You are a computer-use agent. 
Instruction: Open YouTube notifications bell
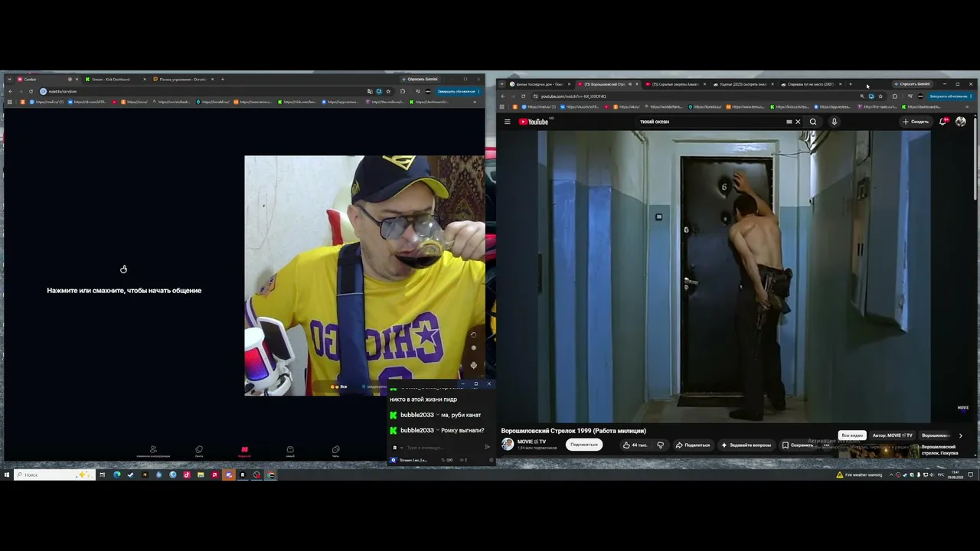click(x=943, y=122)
